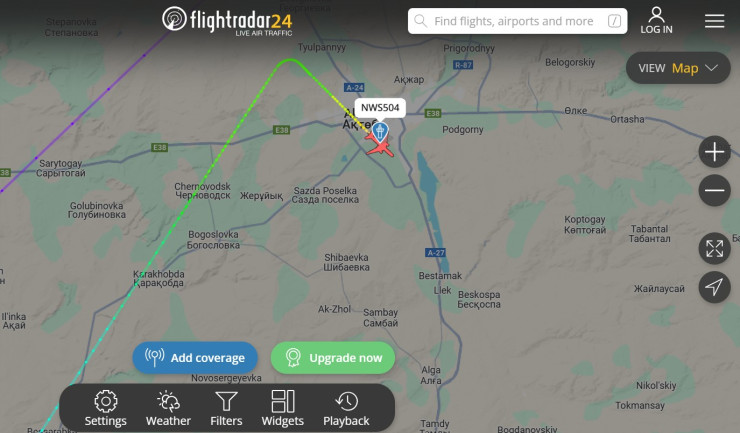Zoom out with the minus button

(x=715, y=190)
